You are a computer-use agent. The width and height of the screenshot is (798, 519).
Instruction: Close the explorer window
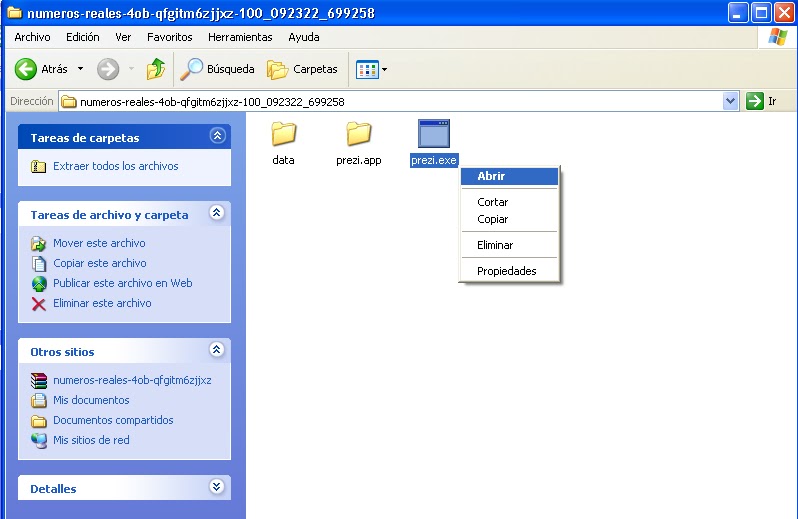784,12
